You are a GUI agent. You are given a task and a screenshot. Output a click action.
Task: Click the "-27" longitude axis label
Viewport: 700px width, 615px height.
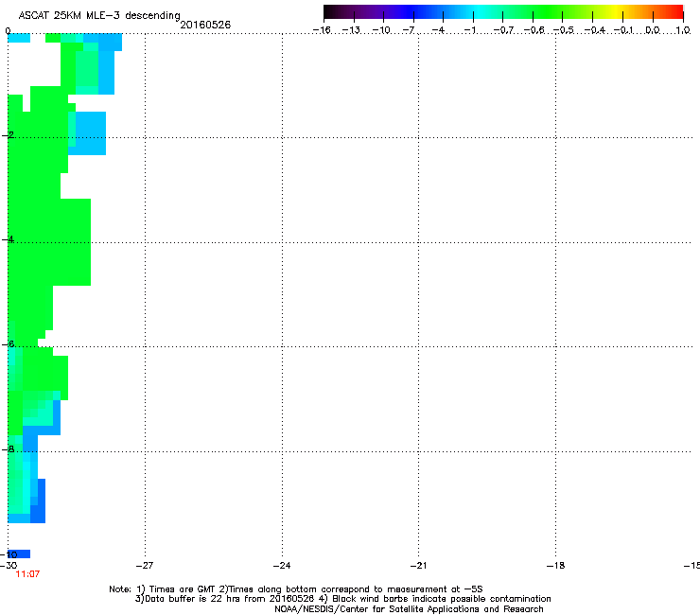point(145,566)
